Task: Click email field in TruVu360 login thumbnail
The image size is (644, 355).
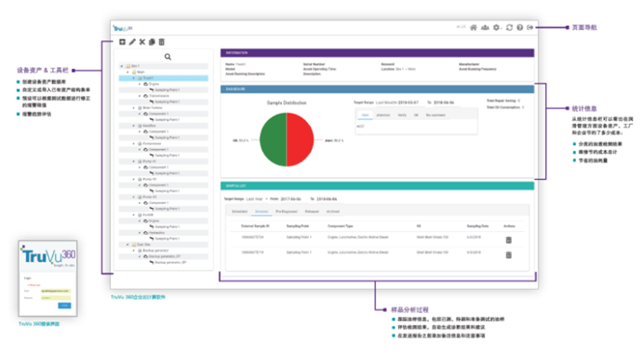Action: coord(56,291)
